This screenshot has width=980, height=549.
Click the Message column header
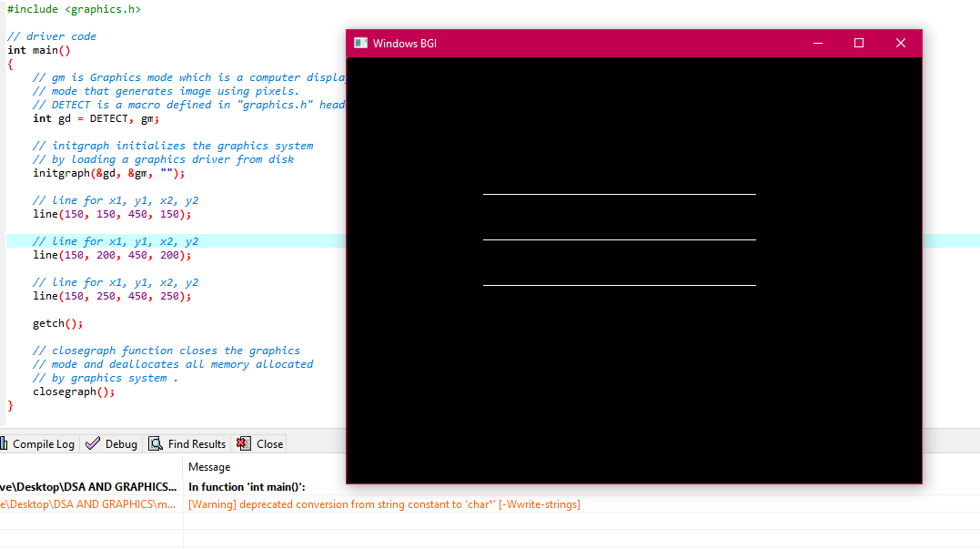pyautogui.click(x=209, y=466)
